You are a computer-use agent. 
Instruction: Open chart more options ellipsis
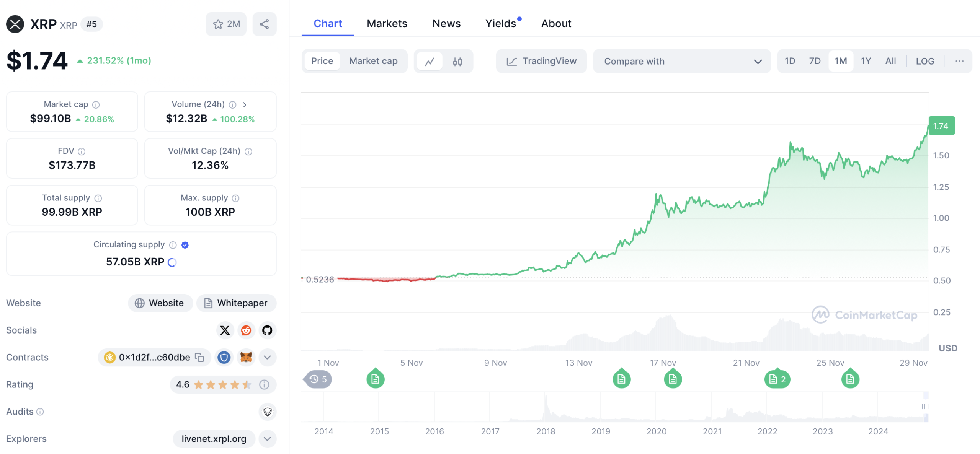(x=959, y=61)
